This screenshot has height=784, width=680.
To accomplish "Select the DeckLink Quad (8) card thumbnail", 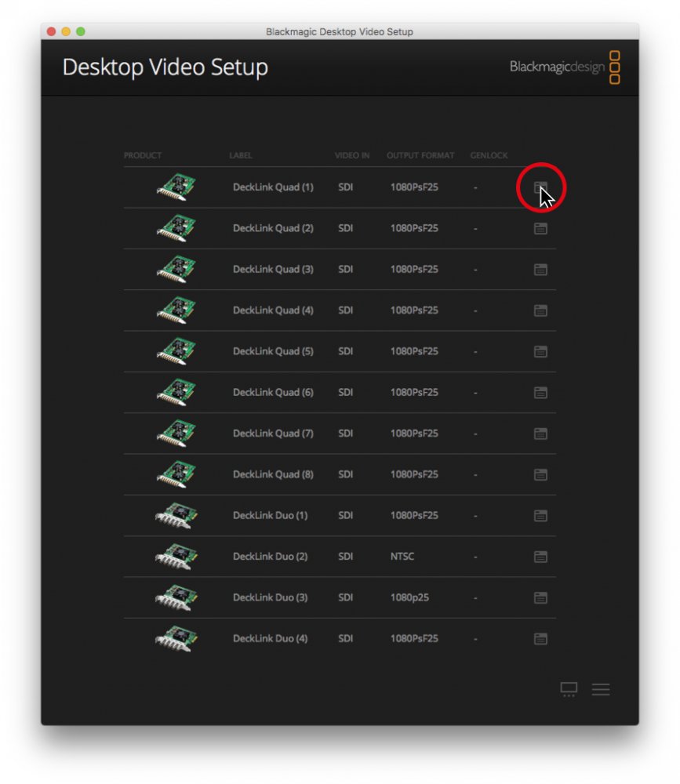I will point(176,474).
